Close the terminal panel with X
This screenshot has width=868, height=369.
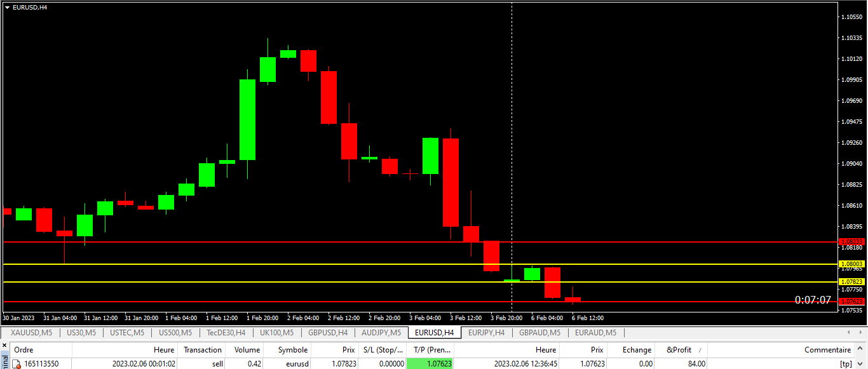click(x=4, y=347)
